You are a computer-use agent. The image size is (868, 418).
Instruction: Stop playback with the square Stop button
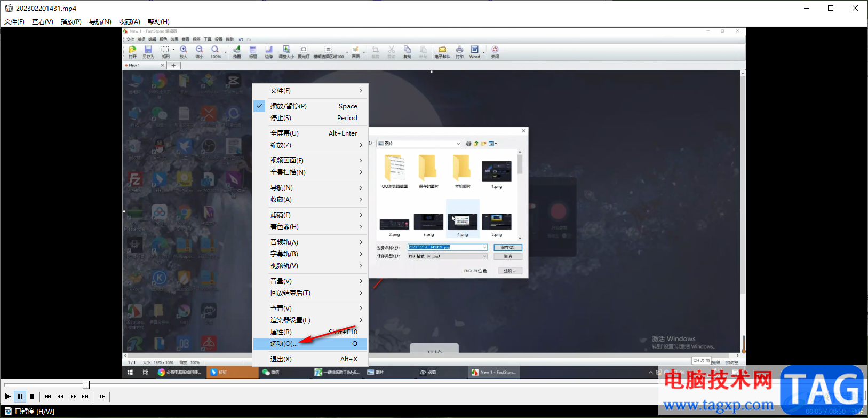tap(32, 396)
